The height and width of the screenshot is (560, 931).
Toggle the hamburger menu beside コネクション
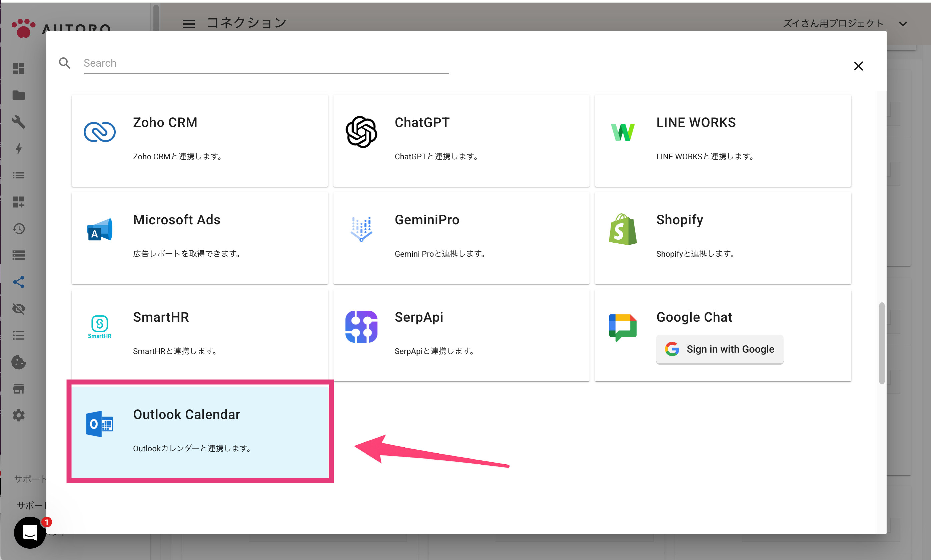click(x=188, y=24)
